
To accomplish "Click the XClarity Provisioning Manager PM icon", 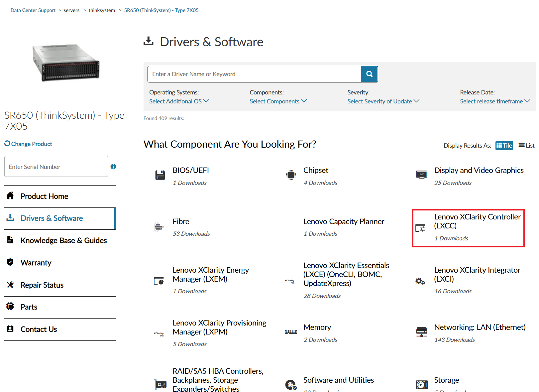I will click(159, 334).
